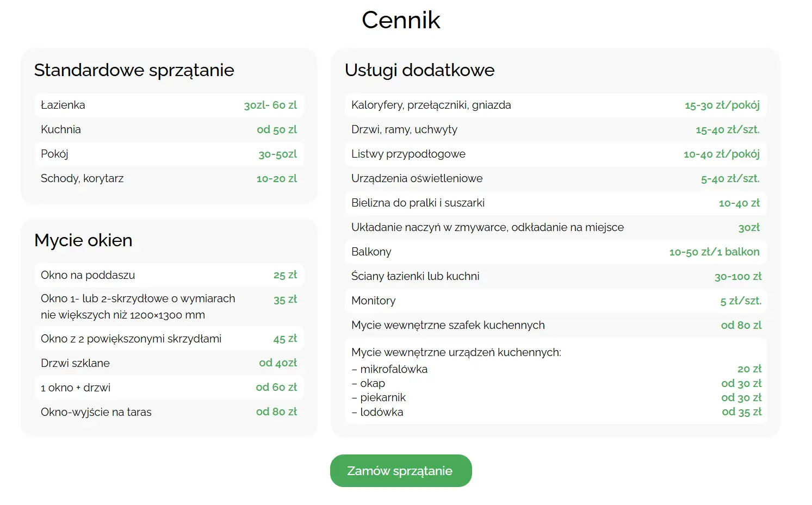Click the Mycie okien section heading
The image size is (812, 505).
click(83, 240)
